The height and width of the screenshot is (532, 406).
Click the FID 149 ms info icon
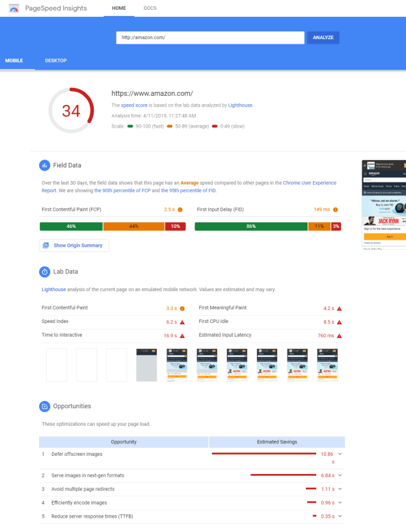[x=336, y=210]
